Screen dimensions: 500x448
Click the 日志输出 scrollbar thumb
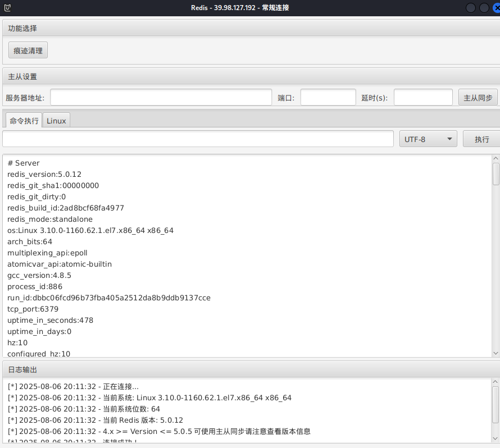[495, 405]
